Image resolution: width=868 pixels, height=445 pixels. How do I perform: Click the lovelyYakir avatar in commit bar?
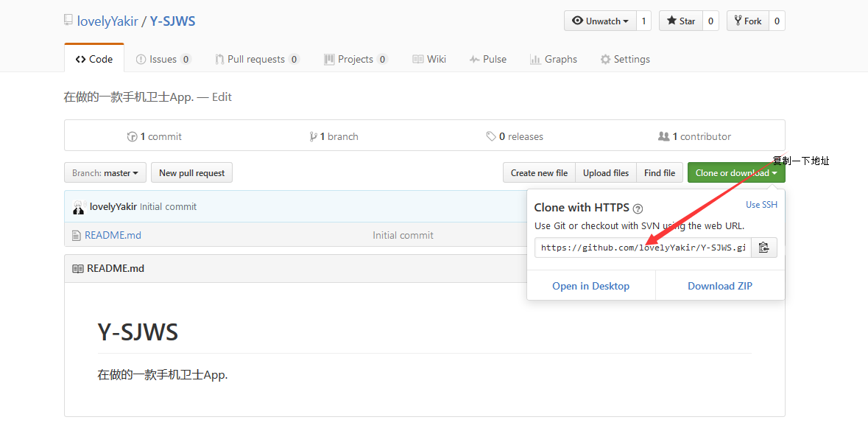tap(80, 207)
